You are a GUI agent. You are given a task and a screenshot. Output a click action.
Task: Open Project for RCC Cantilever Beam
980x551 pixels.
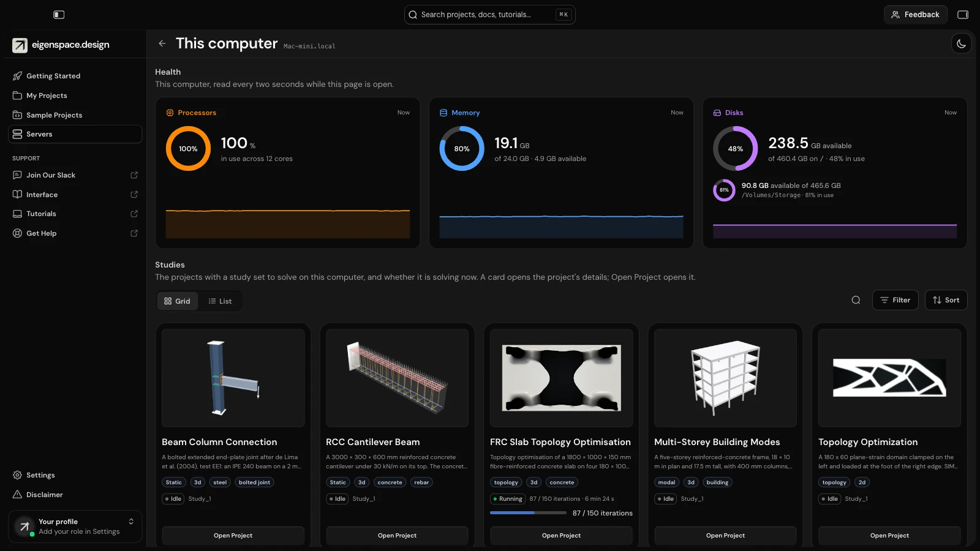pos(397,536)
